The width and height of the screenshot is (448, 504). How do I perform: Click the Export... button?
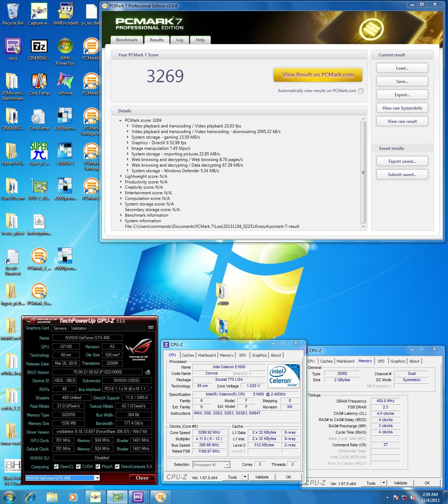pos(402,95)
